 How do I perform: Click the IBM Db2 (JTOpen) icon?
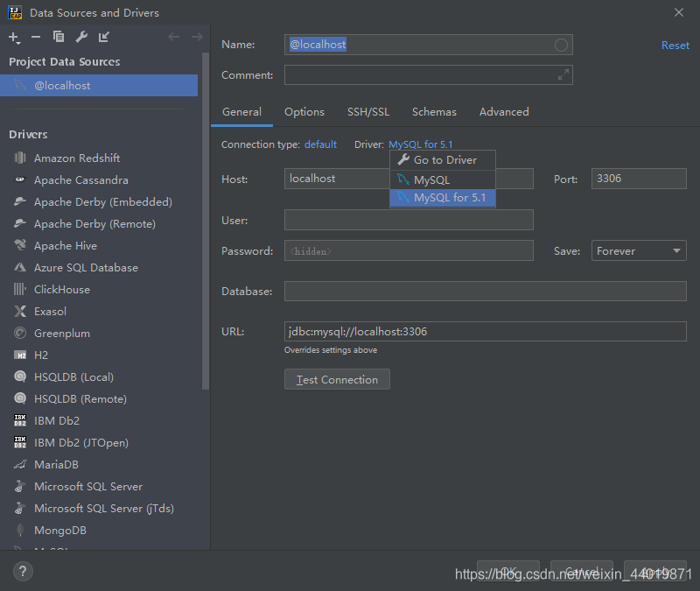pyautogui.click(x=20, y=442)
